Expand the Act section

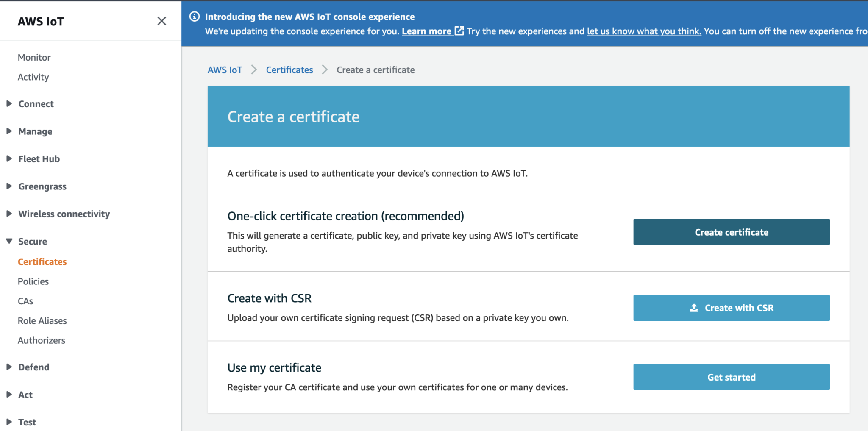click(9, 395)
